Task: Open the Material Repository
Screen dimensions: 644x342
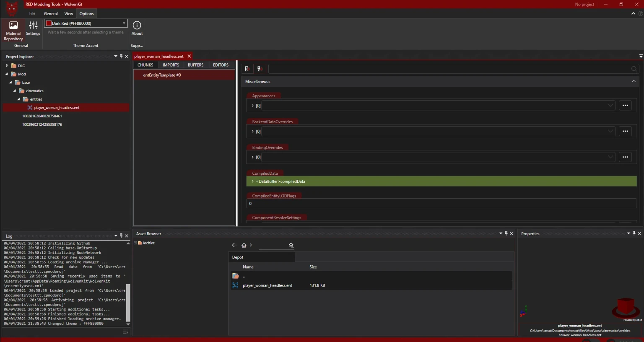Action: tap(13, 31)
